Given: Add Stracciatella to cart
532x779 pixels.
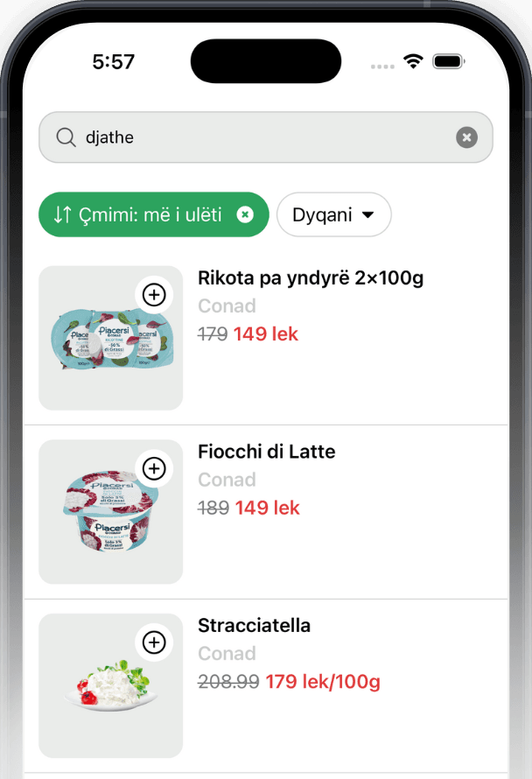Looking at the screenshot, I should pos(154,642).
